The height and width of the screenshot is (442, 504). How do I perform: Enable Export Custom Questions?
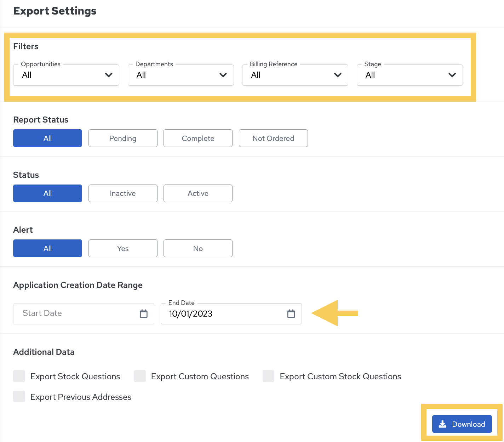coord(140,376)
